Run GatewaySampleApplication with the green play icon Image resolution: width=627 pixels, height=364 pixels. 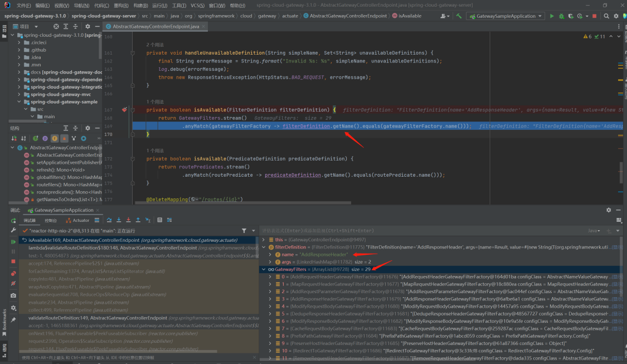click(552, 16)
